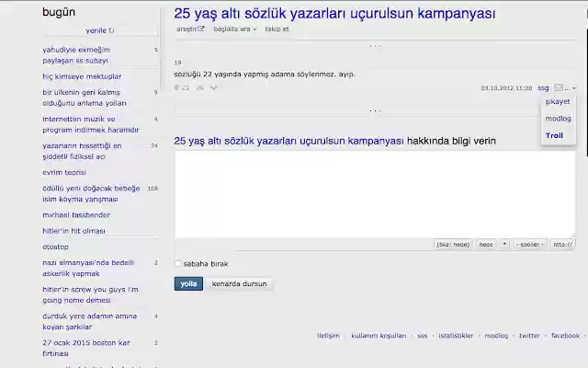The image size is (588, 368).
Task: Expand the upper '...' show more entries bar
Action: click(375, 46)
